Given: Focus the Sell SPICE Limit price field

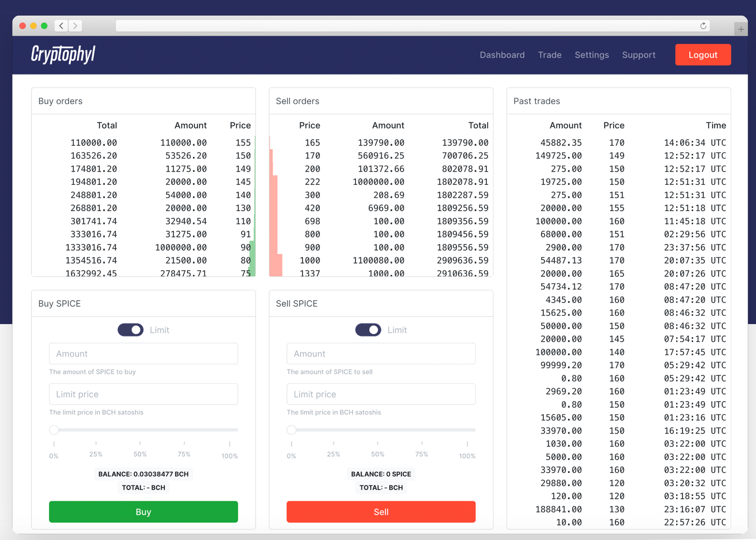Looking at the screenshot, I should 381,394.
